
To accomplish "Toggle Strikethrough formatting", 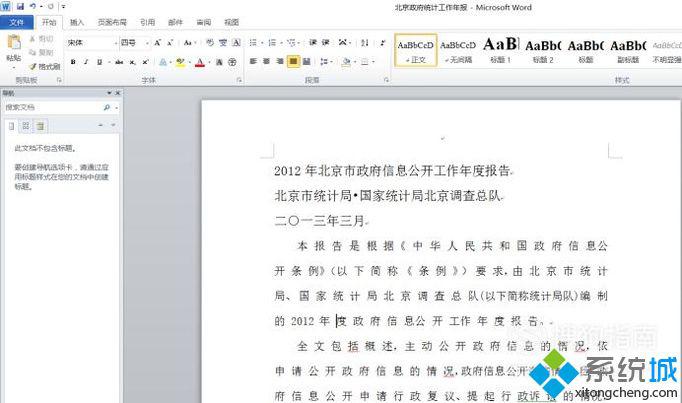I will (119, 62).
